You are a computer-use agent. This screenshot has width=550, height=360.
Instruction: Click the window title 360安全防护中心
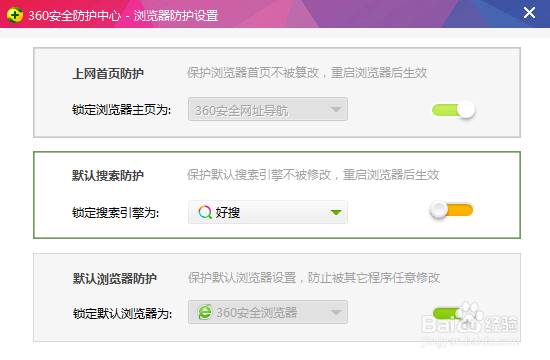tap(74, 16)
